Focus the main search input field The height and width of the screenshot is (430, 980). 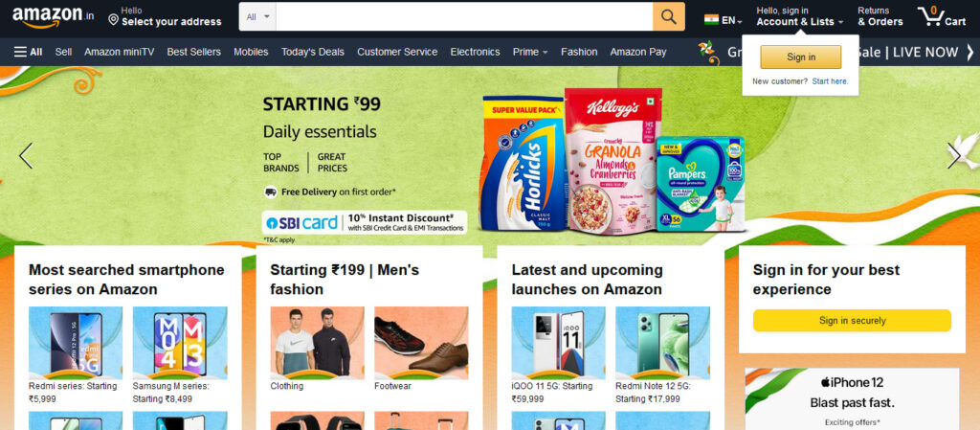464,17
